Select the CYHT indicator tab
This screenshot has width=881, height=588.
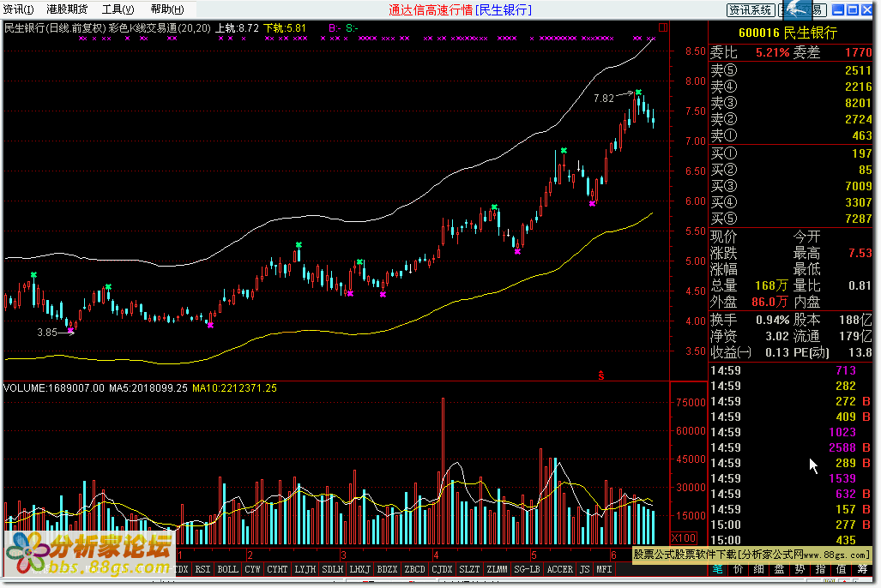(277, 569)
